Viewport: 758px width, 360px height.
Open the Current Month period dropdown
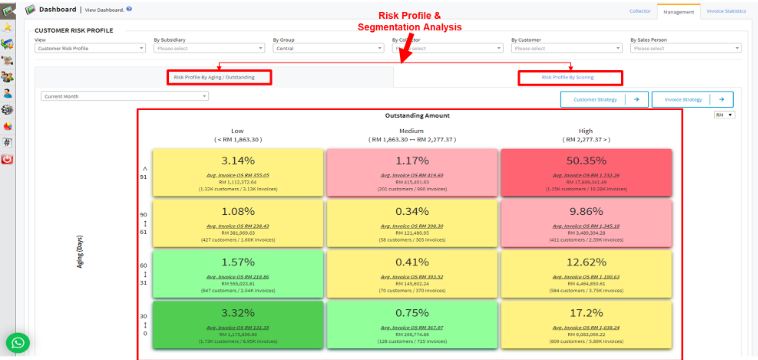pyautogui.click(x=125, y=96)
